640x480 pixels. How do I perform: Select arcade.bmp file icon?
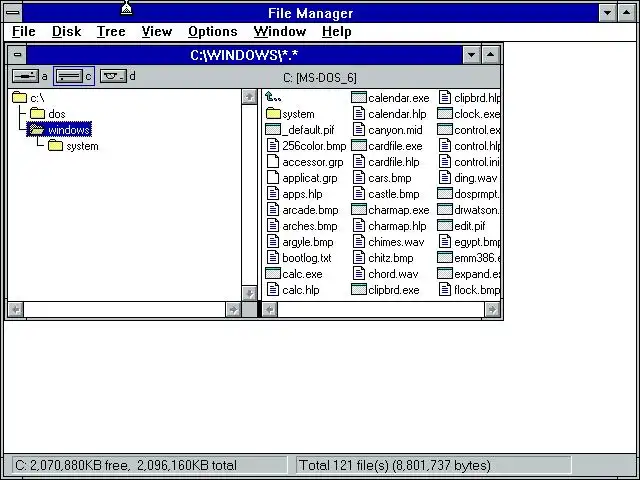273,210
